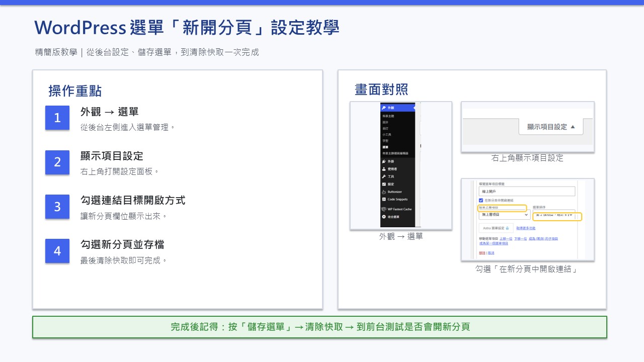Click the slide title WordPress 選單「新開分頁」設定教學

187,28
